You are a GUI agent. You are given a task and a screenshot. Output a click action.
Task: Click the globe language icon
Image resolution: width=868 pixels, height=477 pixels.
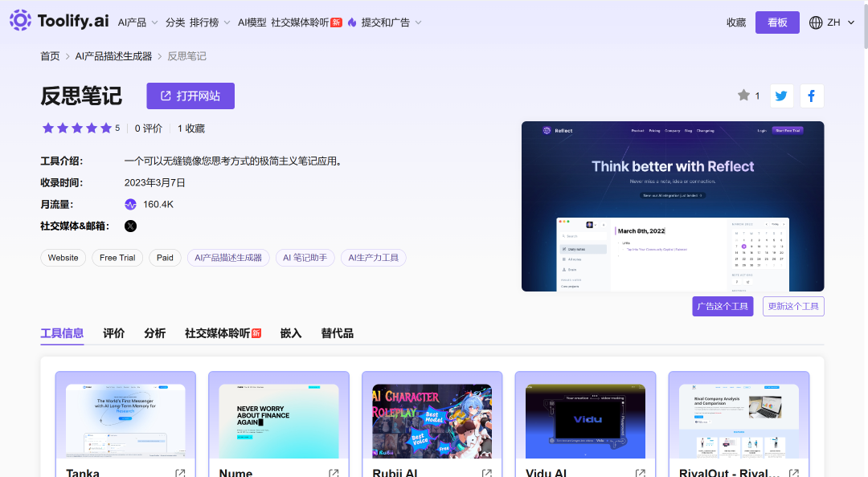coord(816,22)
